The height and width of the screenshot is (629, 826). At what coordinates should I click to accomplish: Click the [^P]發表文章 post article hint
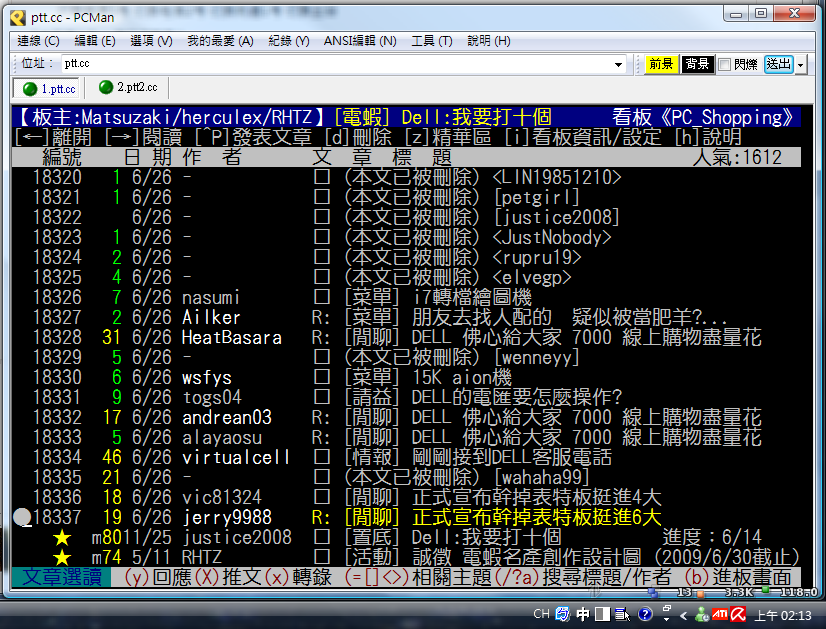click(253, 137)
